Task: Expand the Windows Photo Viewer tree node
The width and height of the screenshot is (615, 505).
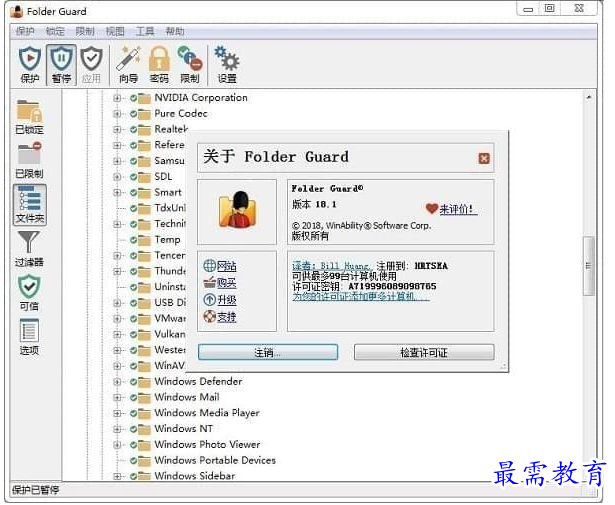Action: coord(117,445)
